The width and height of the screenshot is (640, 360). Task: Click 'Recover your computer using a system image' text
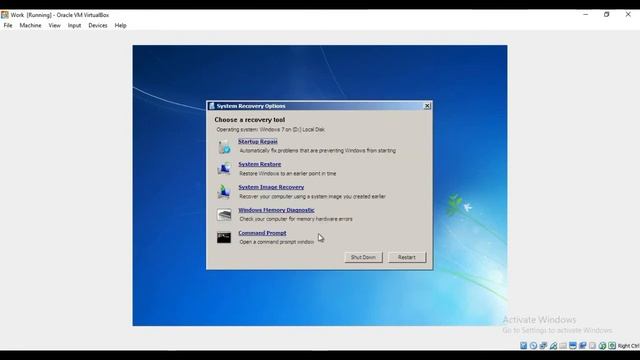pos(312,196)
